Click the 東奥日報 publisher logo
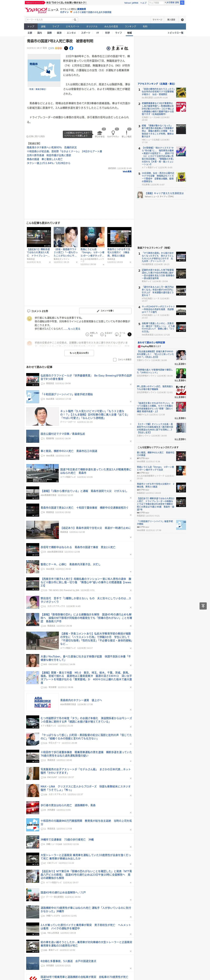The width and height of the screenshot is (210, 980). point(117,48)
